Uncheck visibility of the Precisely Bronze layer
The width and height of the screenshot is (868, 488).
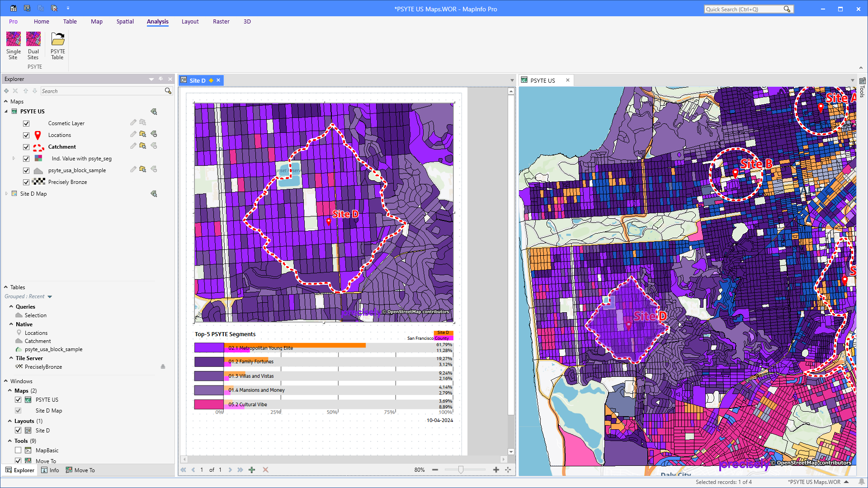[x=26, y=182]
